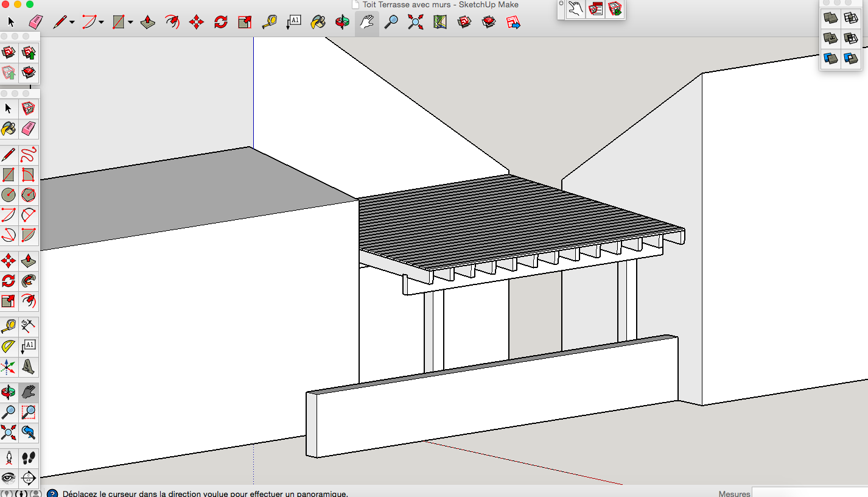Expand the arc tools dropdown arrow in the top toolbar
The width and height of the screenshot is (868, 497).
tap(101, 23)
